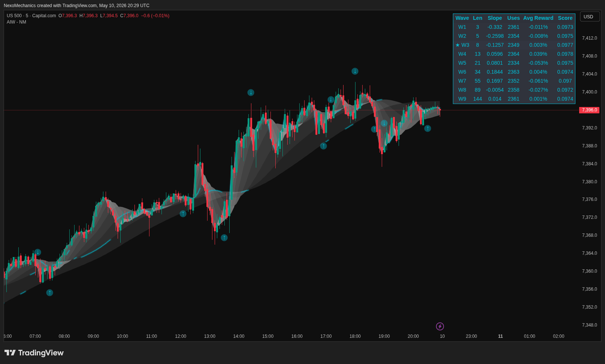Viewport: 605px width, 364px height.
Task: Click the up signal arrow below the 13:30 low
Action: tap(224, 238)
